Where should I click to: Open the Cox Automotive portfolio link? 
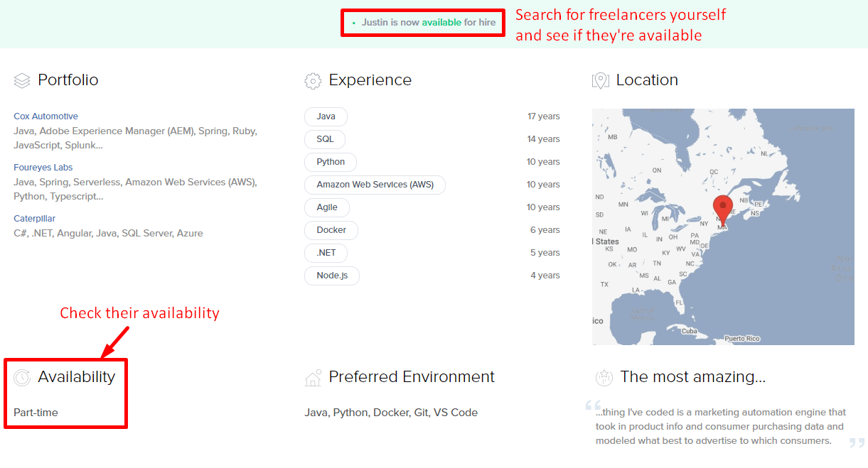pyautogui.click(x=45, y=116)
